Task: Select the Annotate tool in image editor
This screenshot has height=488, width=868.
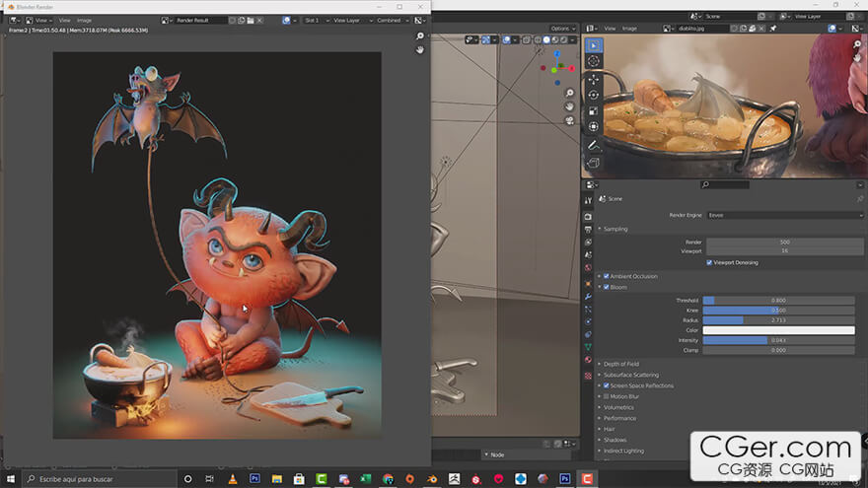Action: click(594, 145)
